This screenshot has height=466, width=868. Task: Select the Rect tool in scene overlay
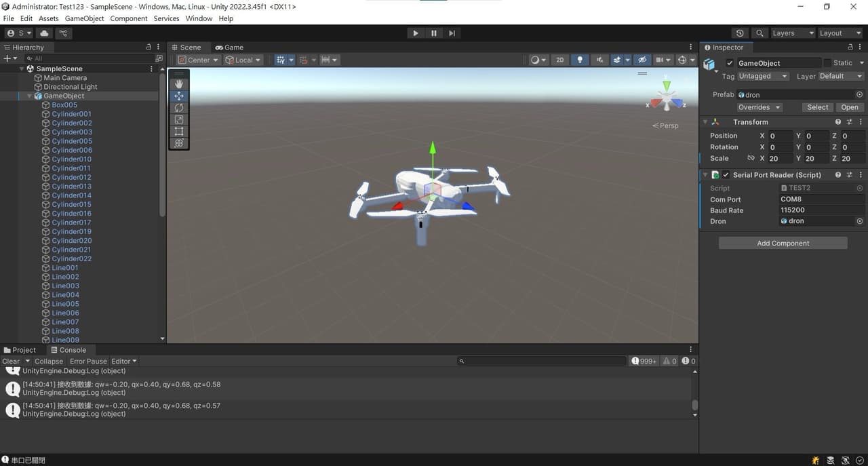[x=179, y=132]
